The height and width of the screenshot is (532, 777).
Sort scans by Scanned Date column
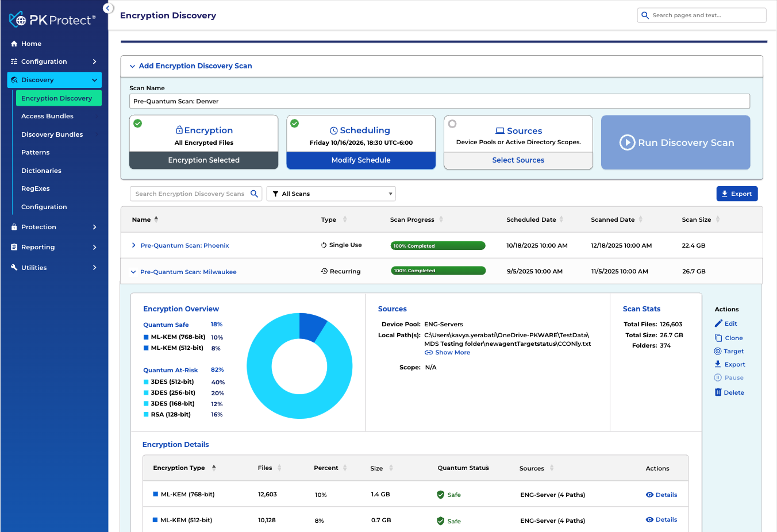[x=641, y=219]
